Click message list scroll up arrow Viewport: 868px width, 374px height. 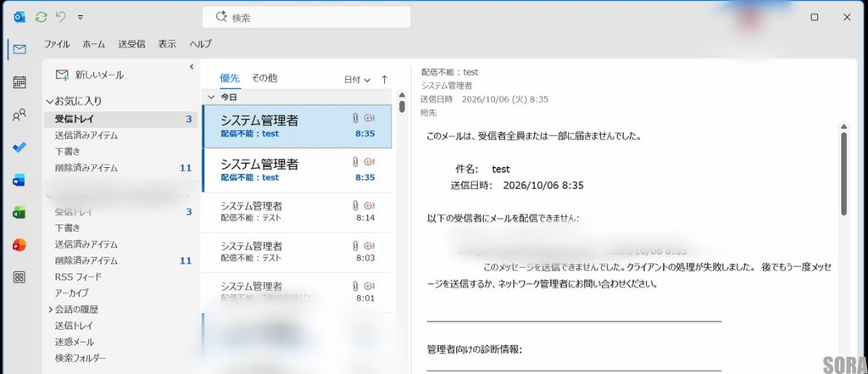402,93
